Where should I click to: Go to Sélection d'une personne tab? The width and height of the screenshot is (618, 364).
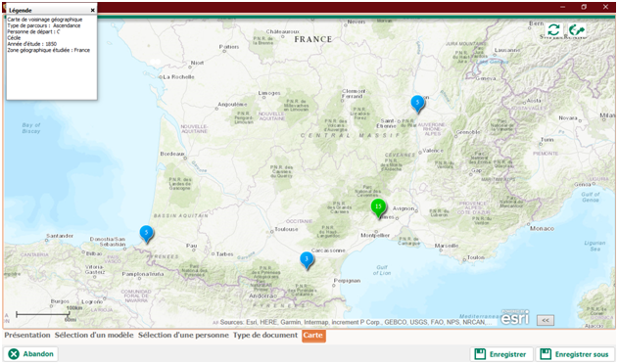(183, 336)
